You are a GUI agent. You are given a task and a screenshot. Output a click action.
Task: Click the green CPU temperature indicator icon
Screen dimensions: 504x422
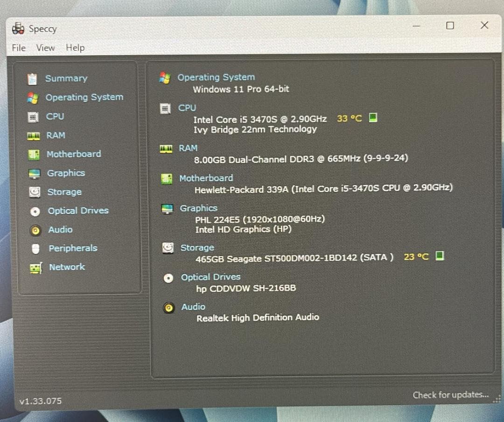pos(373,117)
